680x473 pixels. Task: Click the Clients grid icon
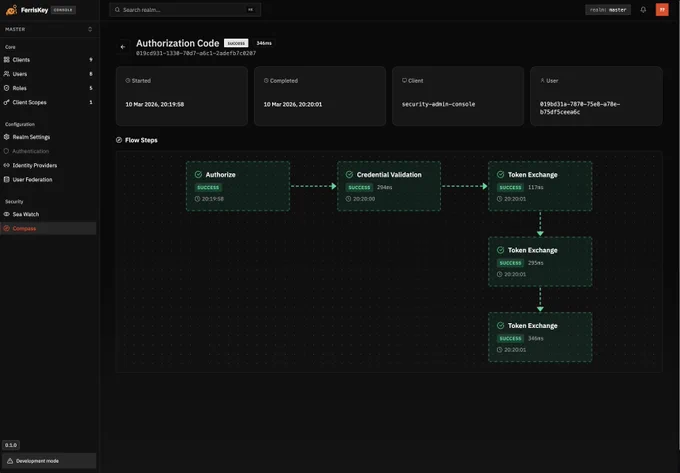(x=7, y=60)
